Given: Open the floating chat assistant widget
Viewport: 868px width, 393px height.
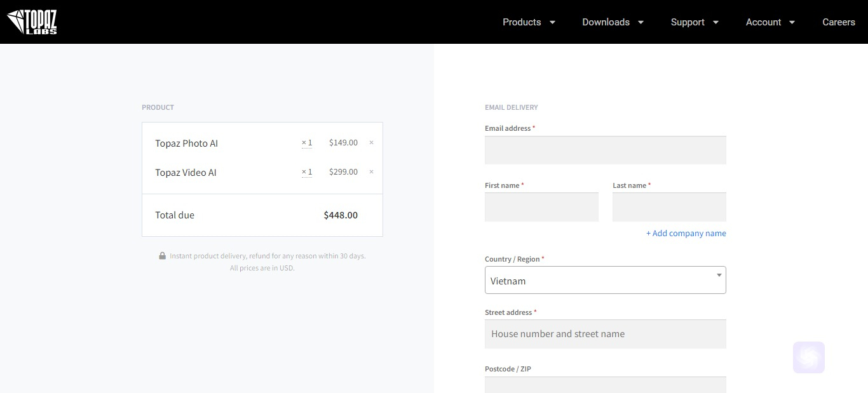Looking at the screenshot, I should [x=809, y=357].
